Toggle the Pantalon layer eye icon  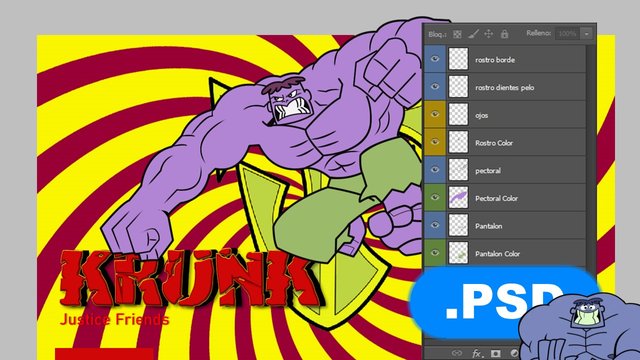click(435, 225)
